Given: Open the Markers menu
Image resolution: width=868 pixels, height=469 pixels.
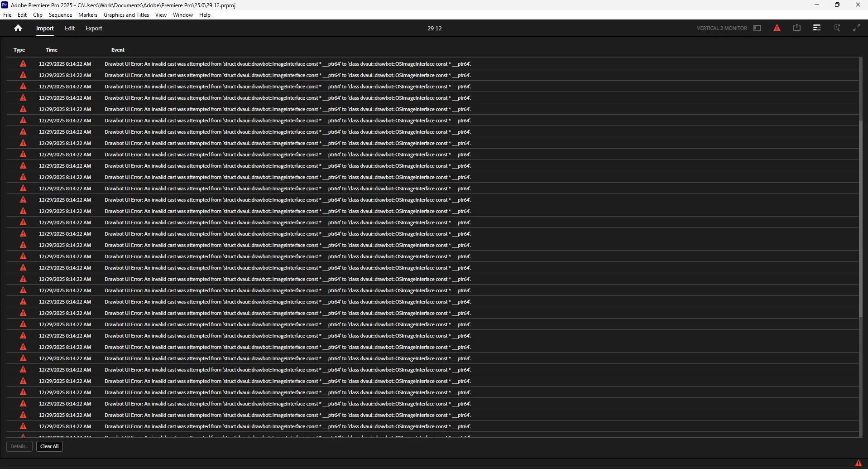Looking at the screenshot, I should [88, 15].
